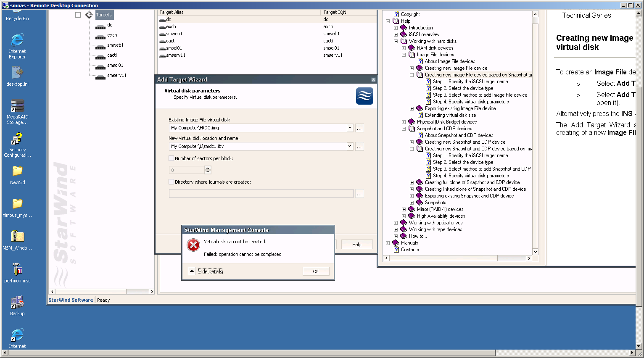Click the Contacts help topic icon

(396, 250)
